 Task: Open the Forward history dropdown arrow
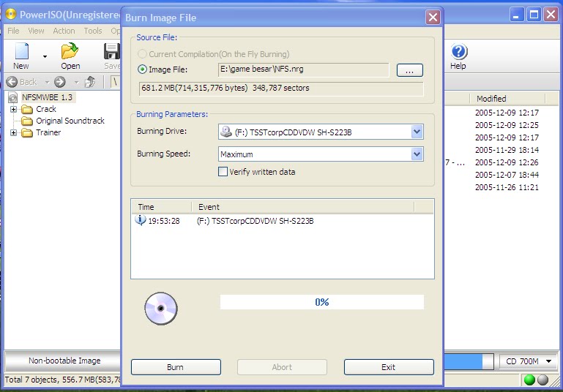tap(76, 83)
